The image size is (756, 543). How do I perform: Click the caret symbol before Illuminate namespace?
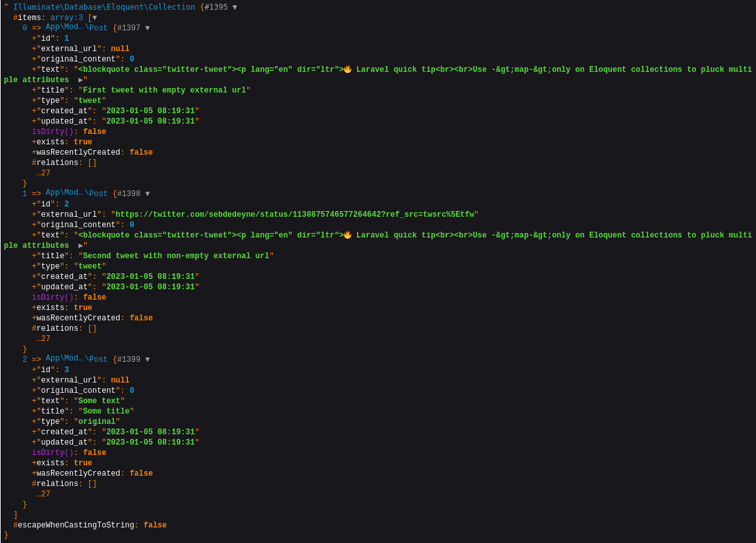tap(6, 8)
